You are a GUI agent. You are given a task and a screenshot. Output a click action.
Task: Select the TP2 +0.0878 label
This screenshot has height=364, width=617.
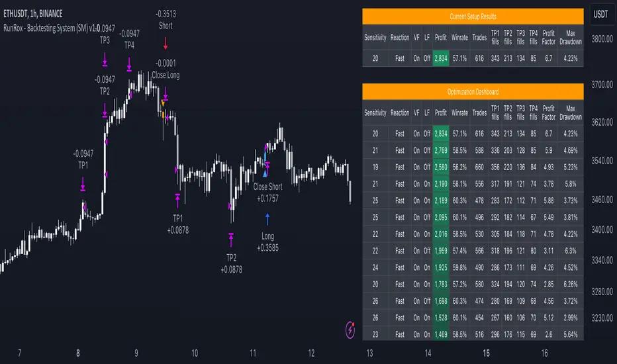[232, 263]
